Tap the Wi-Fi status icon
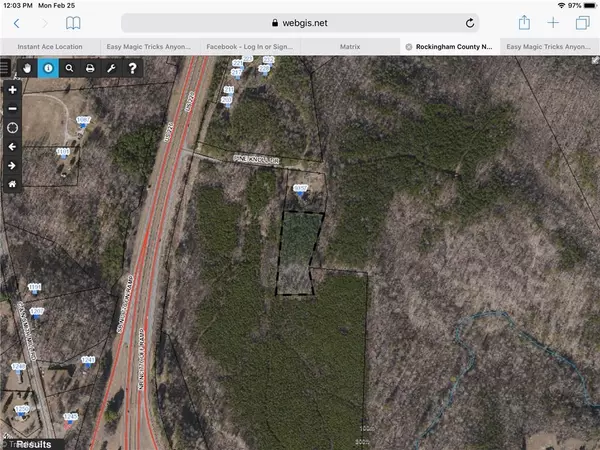The width and height of the screenshot is (600, 450). (x=561, y=6)
